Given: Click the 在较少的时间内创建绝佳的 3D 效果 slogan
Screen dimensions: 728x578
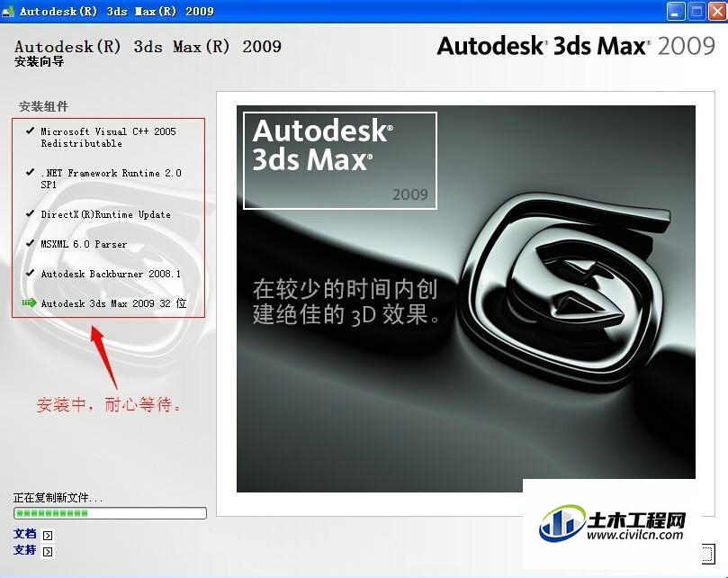Looking at the screenshot, I should pyautogui.click(x=346, y=302).
